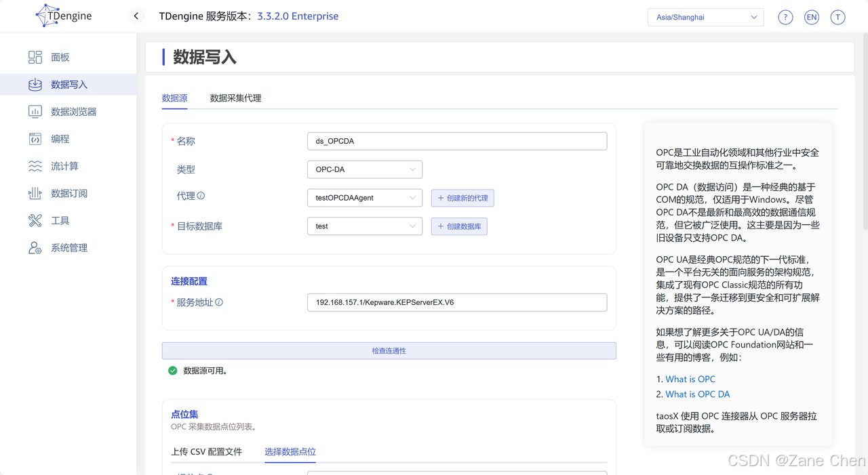Switch interface language with the EN icon

[x=812, y=17]
